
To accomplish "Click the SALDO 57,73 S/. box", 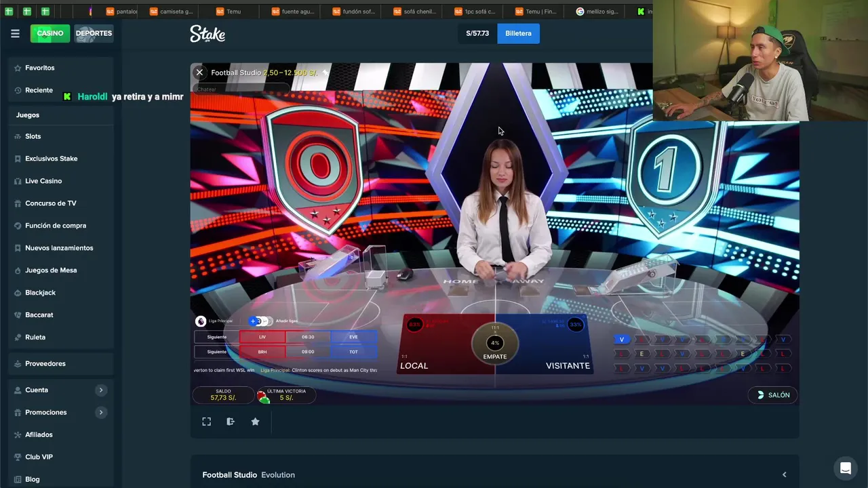I will (x=223, y=395).
